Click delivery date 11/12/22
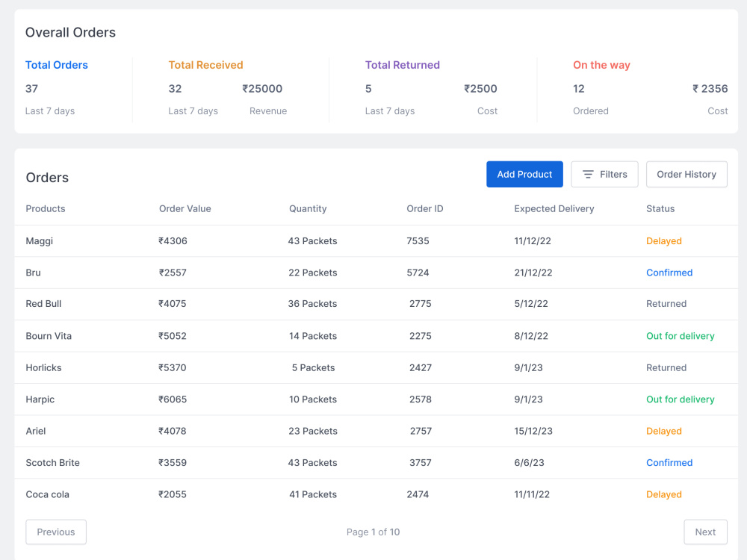Image resolution: width=747 pixels, height=560 pixels. point(533,241)
